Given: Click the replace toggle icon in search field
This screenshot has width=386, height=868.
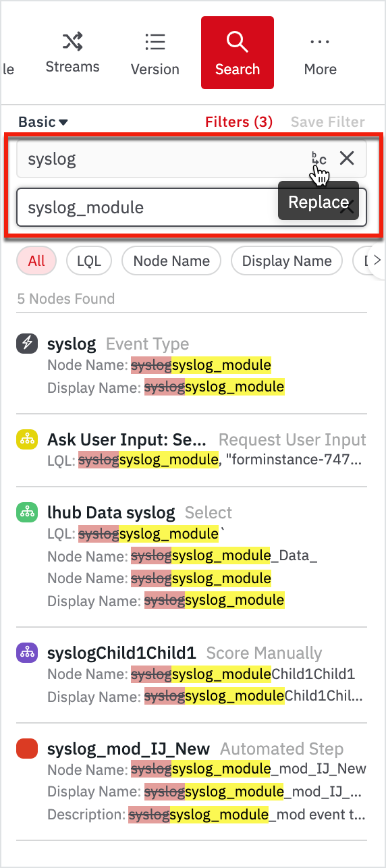Looking at the screenshot, I should 319,159.
